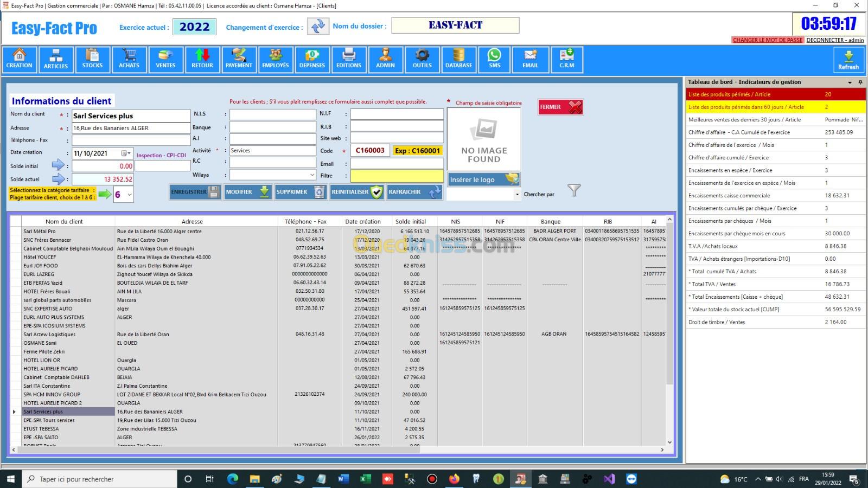Click the ACHATS shopping cart icon
This screenshot has width=868, height=488.
click(129, 59)
